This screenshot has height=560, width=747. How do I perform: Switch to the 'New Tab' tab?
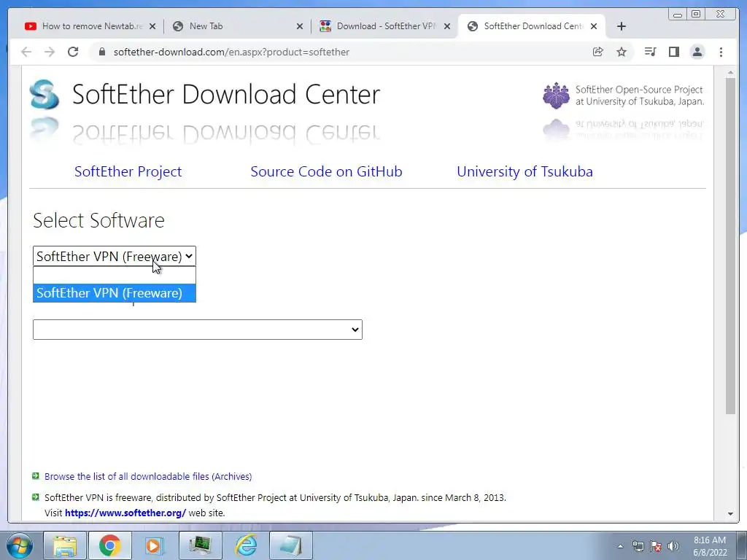(x=237, y=26)
